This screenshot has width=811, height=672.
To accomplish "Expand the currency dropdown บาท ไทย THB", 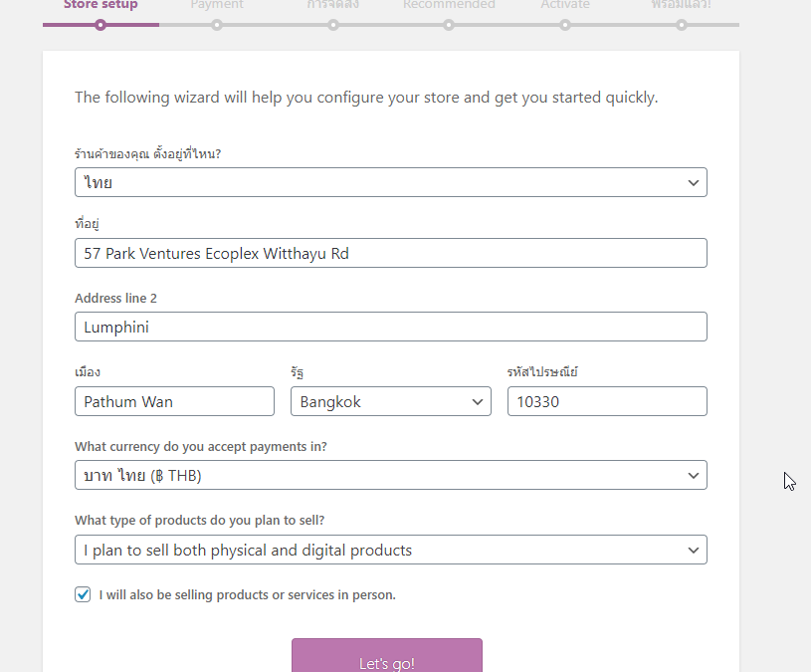I will coord(390,475).
